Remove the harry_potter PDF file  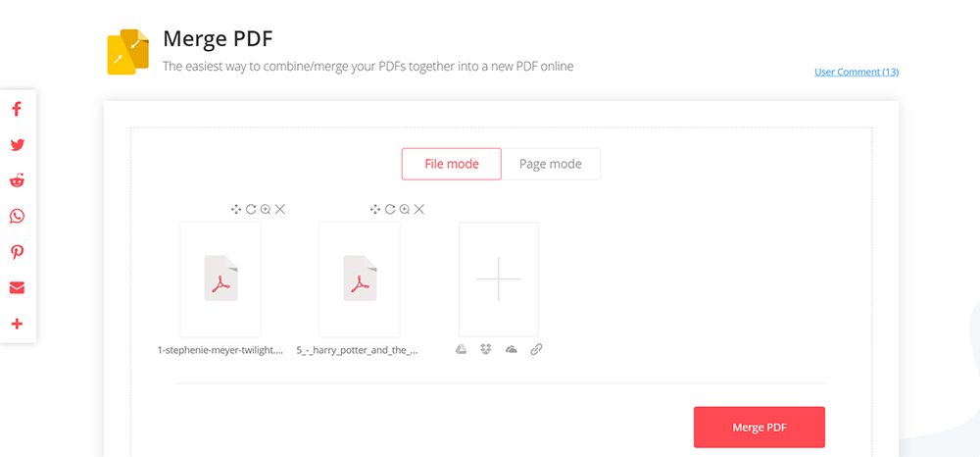tap(419, 209)
